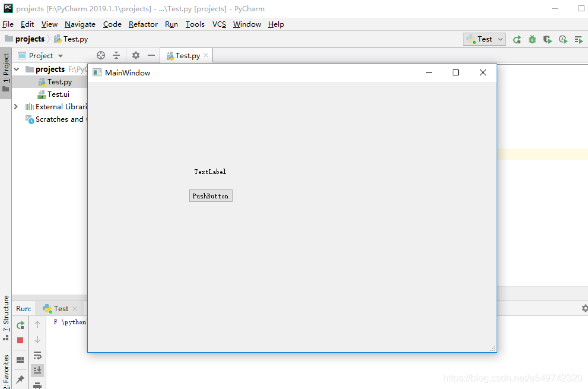
Task: Open the Structure side tab
Action: pyautogui.click(x=5, y=318)
